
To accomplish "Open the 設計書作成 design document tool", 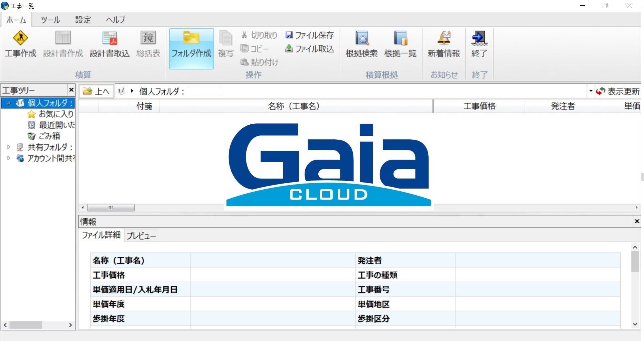I will [63, 44].
